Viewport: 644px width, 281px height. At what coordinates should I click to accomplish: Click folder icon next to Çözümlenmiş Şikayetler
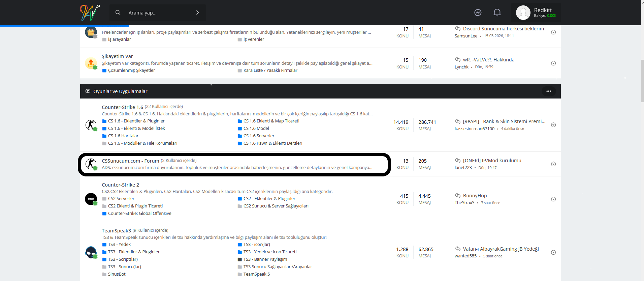coord(104,71)
